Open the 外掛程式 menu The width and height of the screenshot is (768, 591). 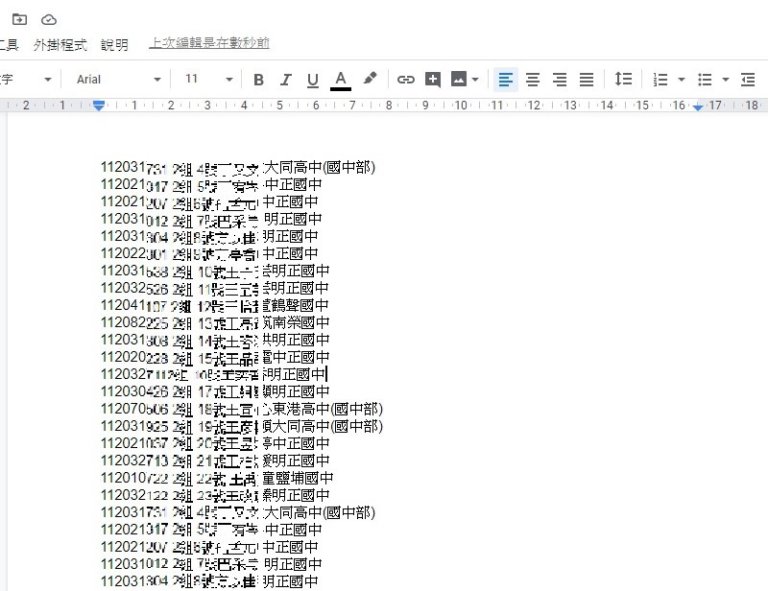[60, 45]
